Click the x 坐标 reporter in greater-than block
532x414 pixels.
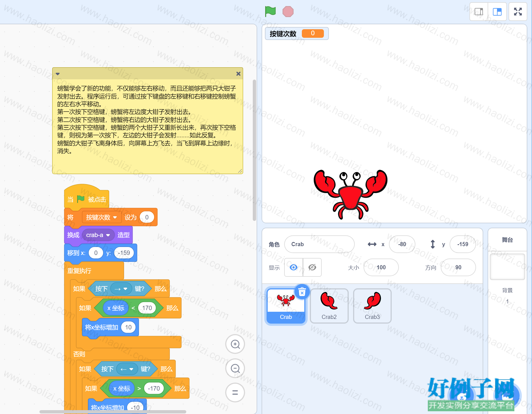click(x=122, y=389)
